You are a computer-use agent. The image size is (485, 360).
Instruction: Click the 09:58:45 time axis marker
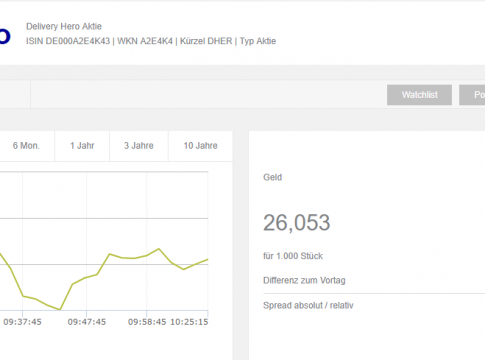pos(147,322)
